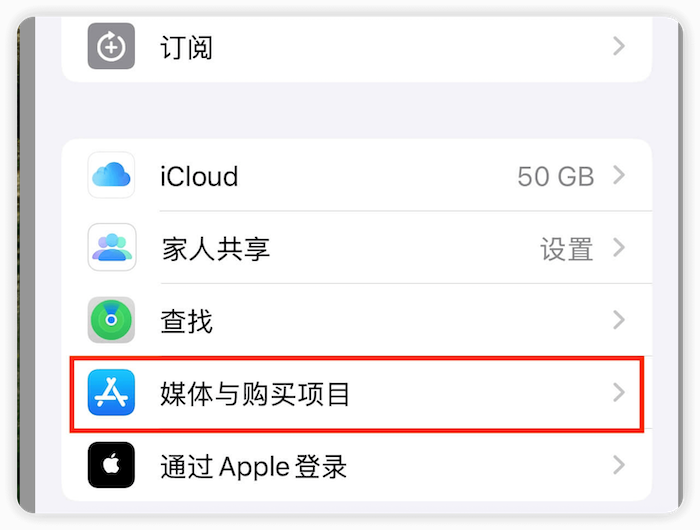Open the 通过 Apple 登录 row chevron
Viewport: 700px width, 530px height.
click(x=619, y=465)
